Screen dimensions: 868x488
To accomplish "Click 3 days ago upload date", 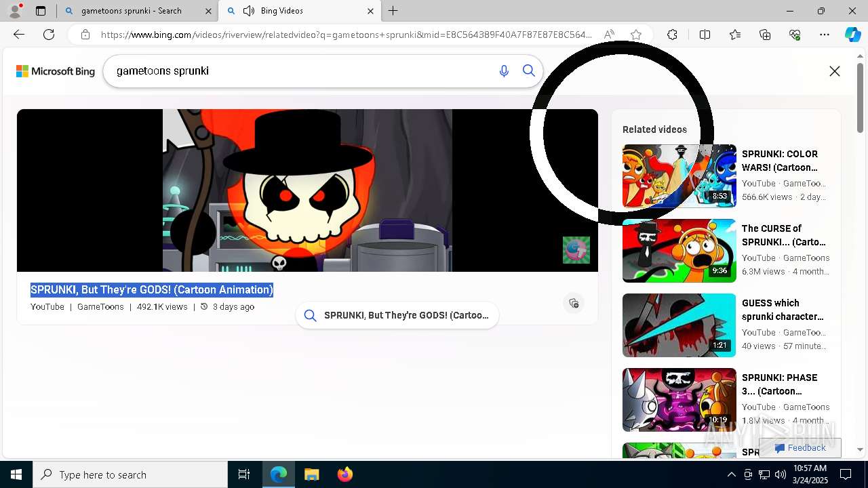I will [233, 307].
